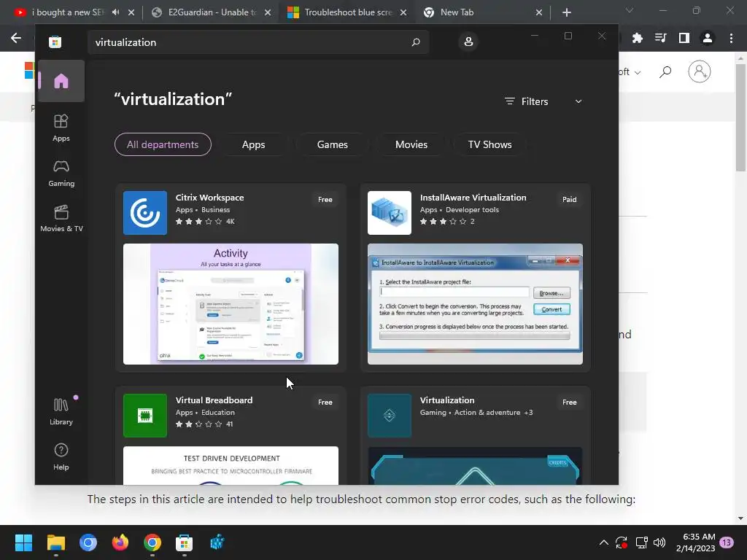Mute the YouTube tab audio icon
747x560 pixels.
click(x=115, y=12)
